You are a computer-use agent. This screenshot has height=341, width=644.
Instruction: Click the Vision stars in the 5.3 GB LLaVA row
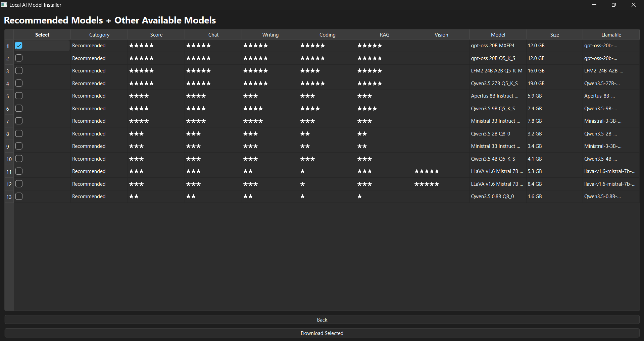pos(427,171)
